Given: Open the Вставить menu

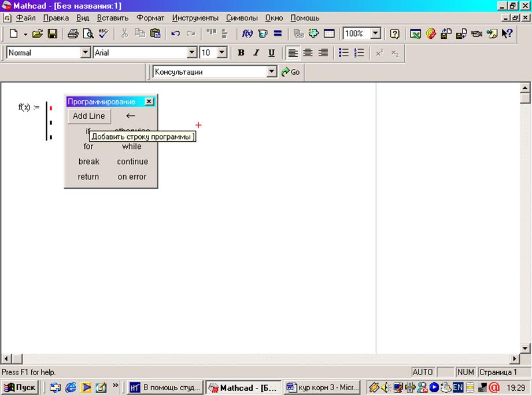Looking at the screenshot, I should point(113,18).
